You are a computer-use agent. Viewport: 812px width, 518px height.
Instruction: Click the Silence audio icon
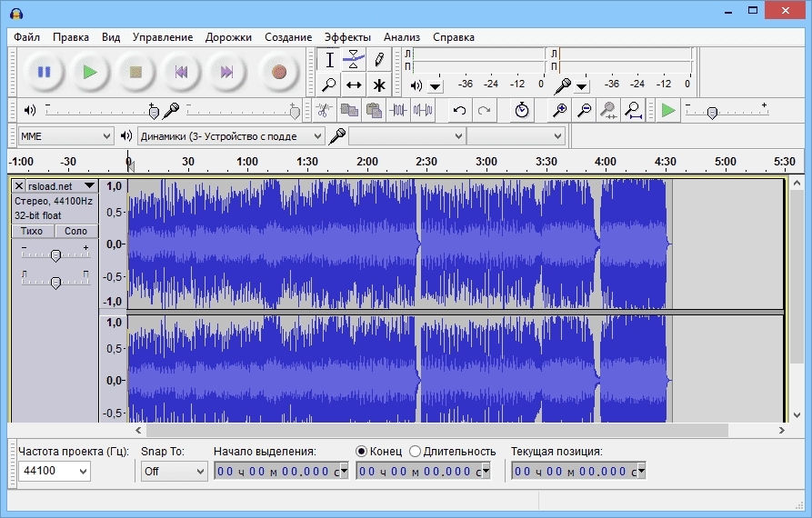pyautogui.click(x=423, y=110)
